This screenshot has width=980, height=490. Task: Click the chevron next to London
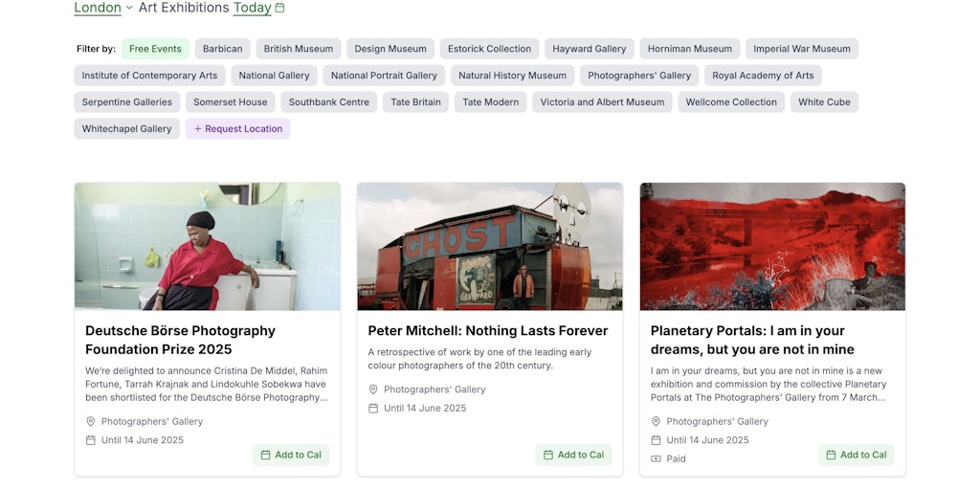tap(129, 8)
